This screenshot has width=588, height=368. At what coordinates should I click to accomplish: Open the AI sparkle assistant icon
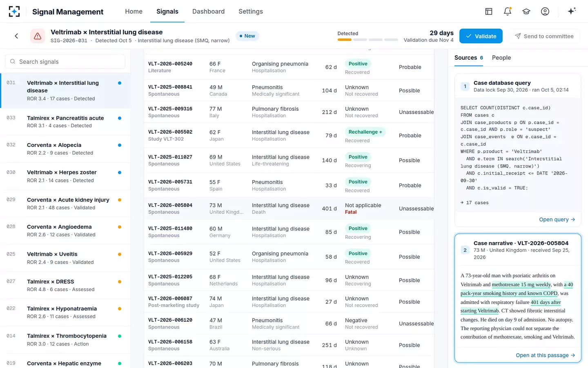[x=572, y=11]
